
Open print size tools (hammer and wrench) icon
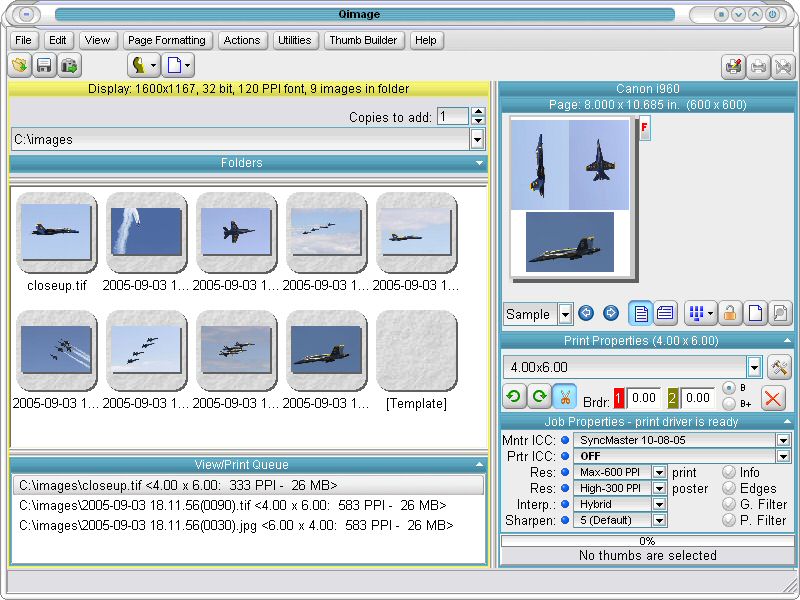(x=779, y=366)
